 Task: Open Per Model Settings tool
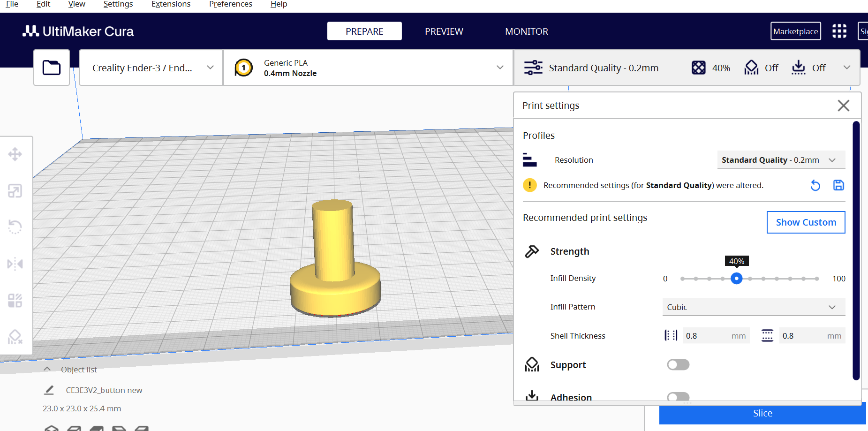point(15,300)
